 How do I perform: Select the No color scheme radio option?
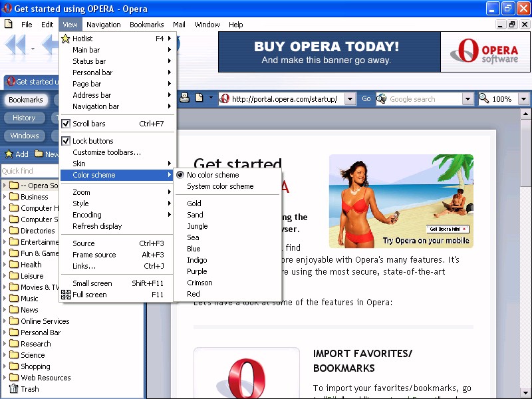[x=181, y=175]
